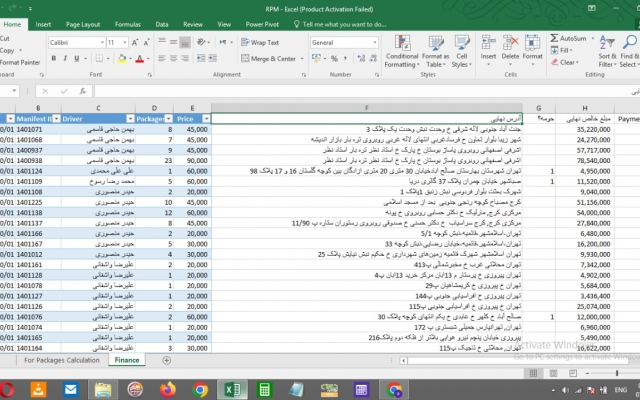Open Merge & Center dropdown arrow

(302, 59)
